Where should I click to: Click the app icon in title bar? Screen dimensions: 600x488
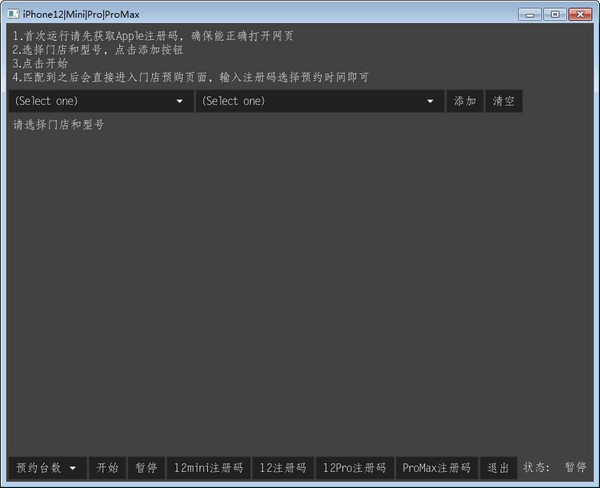click(x=13, y=14)
